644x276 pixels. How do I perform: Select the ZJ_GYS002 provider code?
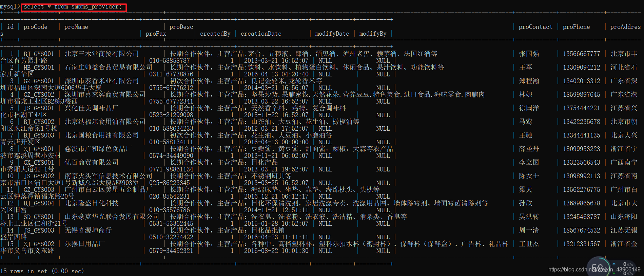pos(39,244)
